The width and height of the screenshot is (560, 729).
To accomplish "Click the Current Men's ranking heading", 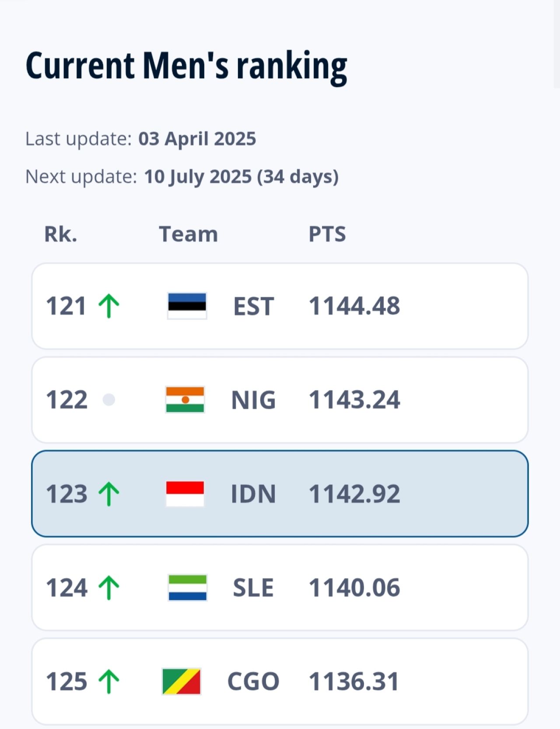I will pos(186,66).
